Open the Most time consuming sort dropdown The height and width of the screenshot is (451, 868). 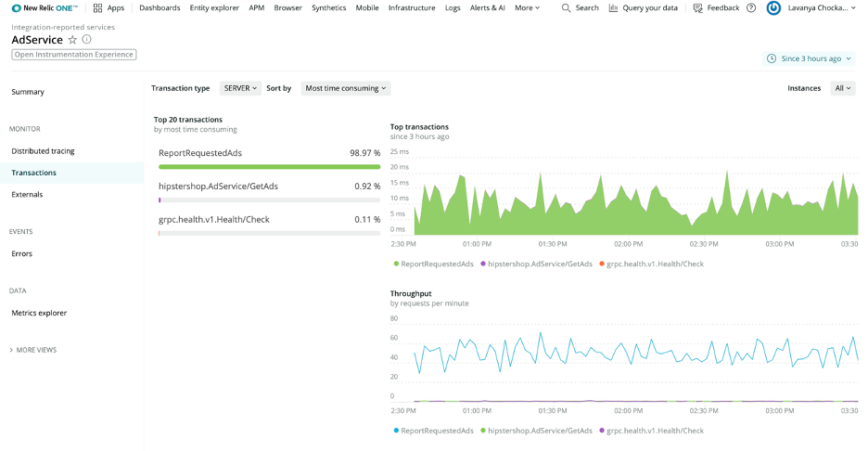click(345, 88)
